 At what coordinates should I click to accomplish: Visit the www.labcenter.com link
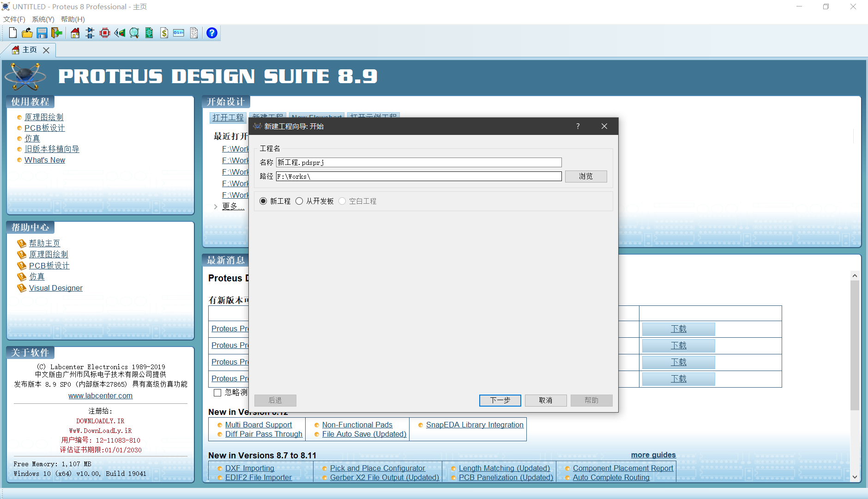(100, 396)
